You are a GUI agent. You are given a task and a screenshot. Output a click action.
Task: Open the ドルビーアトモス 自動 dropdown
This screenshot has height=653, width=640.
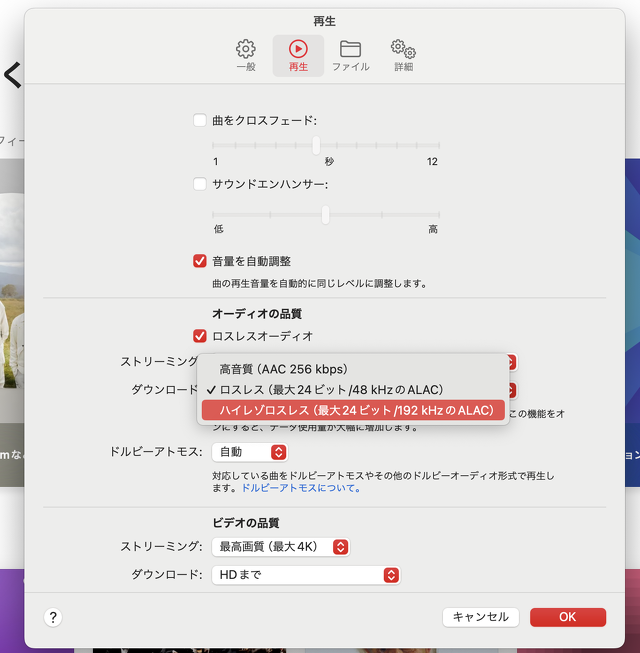249,452
